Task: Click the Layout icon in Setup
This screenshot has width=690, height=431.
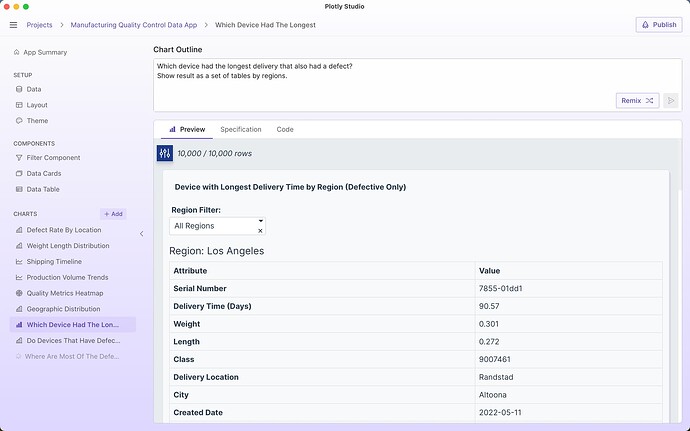Action: pos(19,105)
